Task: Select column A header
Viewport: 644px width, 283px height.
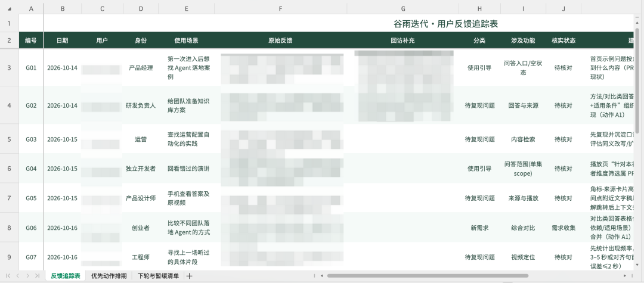Action: 31,8
